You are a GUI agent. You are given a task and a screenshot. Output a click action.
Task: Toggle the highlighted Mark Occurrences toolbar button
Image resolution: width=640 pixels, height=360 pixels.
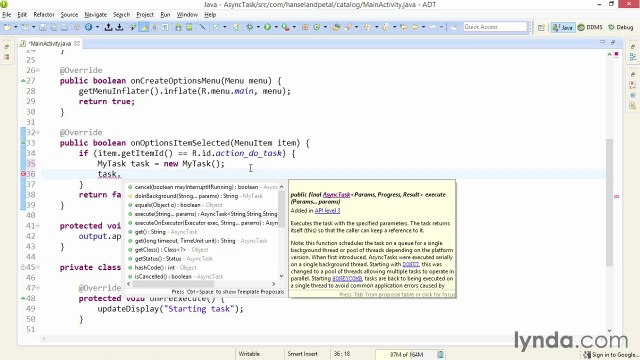coord(144,27)
